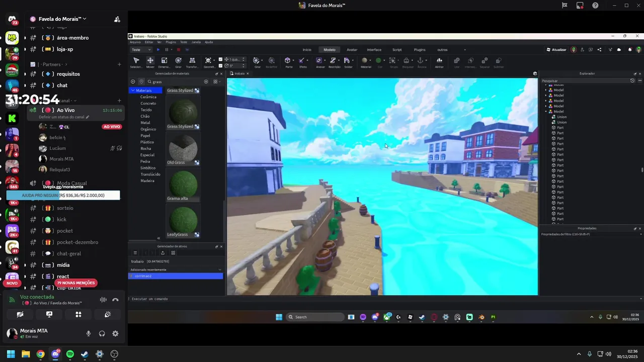The width and height of the screenshot is (644, 362).
Task: Collapse the Materiais category tree
Action: pos(133,90)
